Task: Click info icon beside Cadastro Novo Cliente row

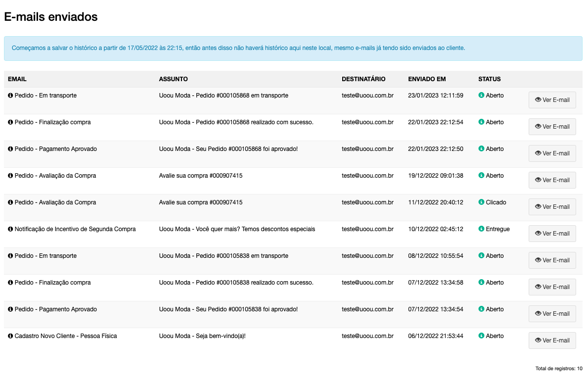Action: [10, 336]
